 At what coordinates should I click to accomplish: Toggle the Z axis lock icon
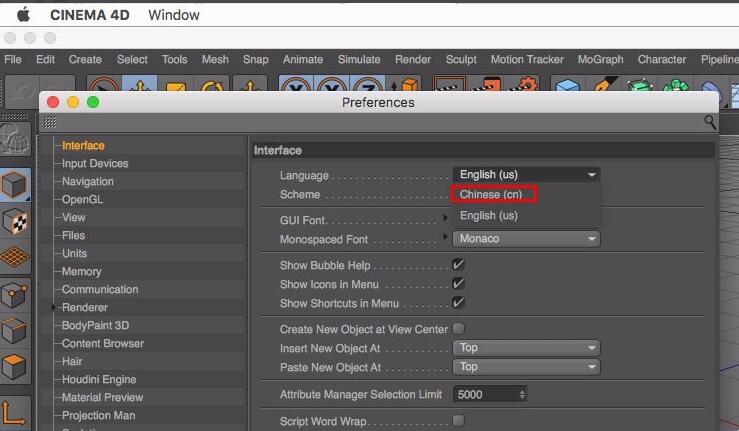(x=368, y=85)
